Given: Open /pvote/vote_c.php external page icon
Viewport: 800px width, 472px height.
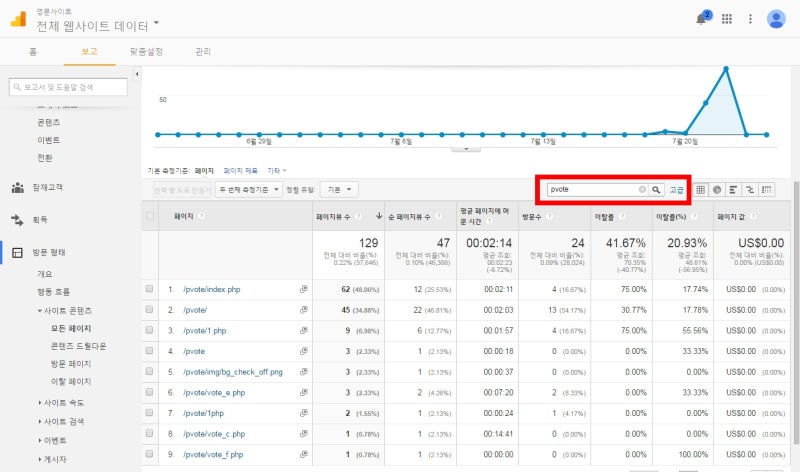Looking at the screenshot, I should (x=304, y=433).
